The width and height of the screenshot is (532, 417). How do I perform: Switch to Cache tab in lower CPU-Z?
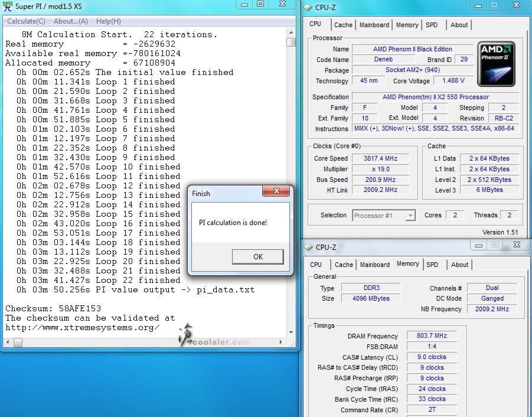point(344,265)
